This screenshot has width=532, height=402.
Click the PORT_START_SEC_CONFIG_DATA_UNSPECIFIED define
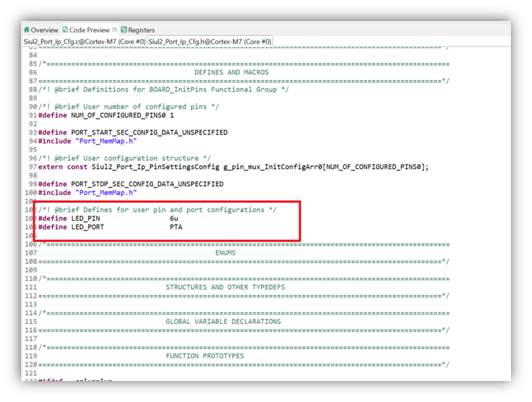point(133,133)
